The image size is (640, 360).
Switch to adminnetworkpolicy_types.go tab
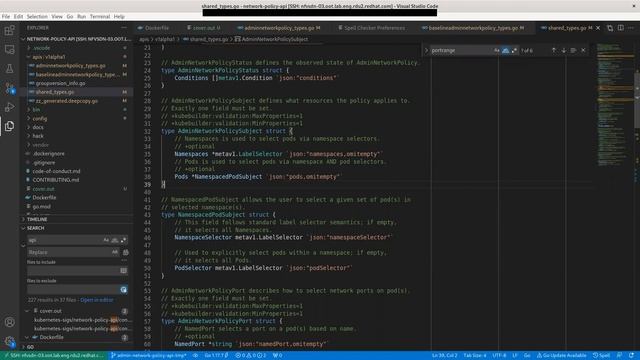(x=279, y=28)
